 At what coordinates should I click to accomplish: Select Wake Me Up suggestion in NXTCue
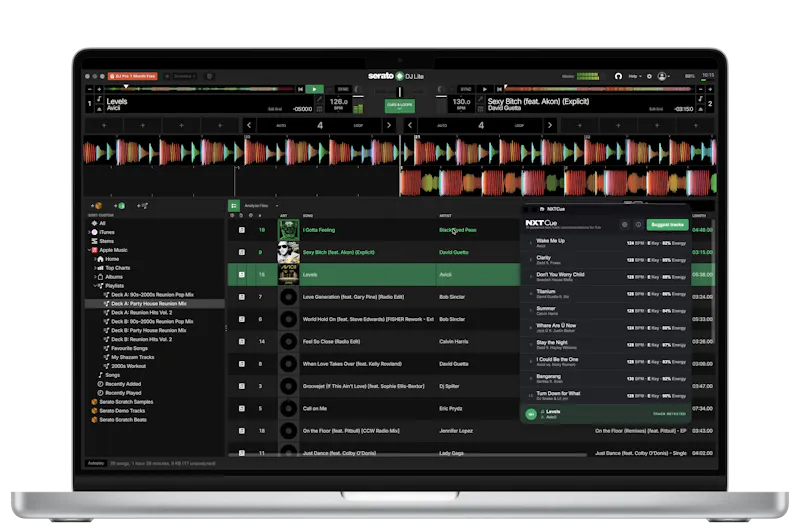click(607, 243)
